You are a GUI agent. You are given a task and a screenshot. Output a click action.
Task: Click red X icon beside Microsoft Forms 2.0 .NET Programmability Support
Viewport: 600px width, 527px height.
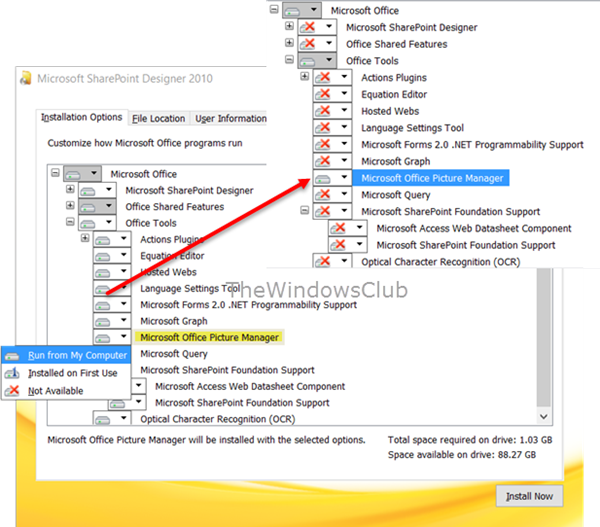click(323, 144)
